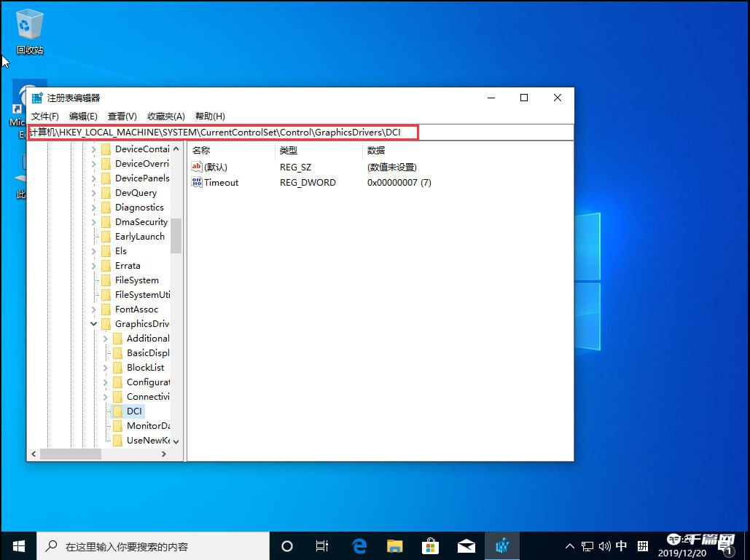
Task: Open the Mail app from the taskbar
Action: [x=466, y=545]
